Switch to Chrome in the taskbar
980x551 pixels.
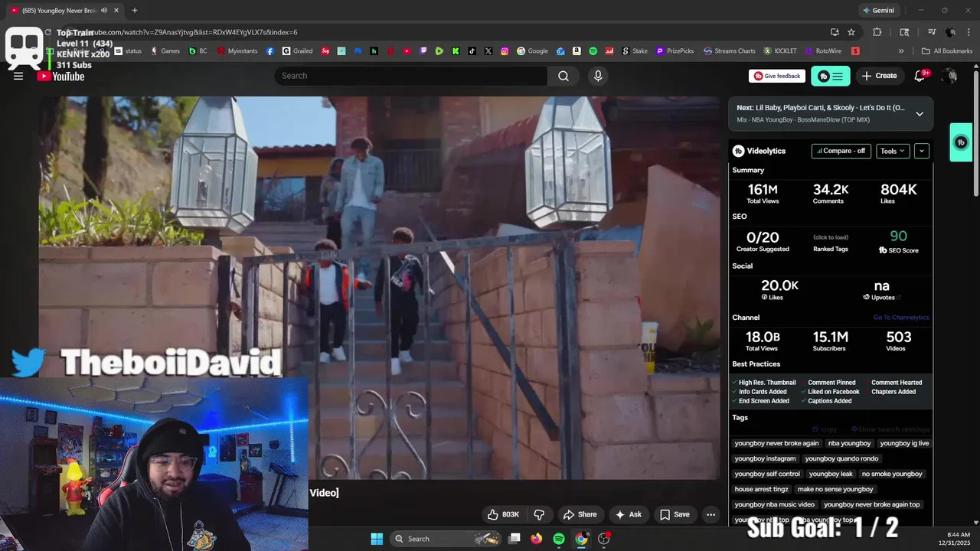[x=581, y=539]
